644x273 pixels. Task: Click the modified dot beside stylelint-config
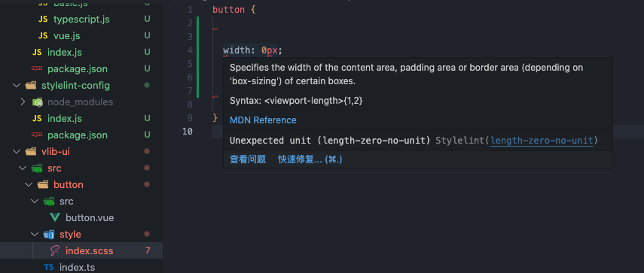(147, 85)
